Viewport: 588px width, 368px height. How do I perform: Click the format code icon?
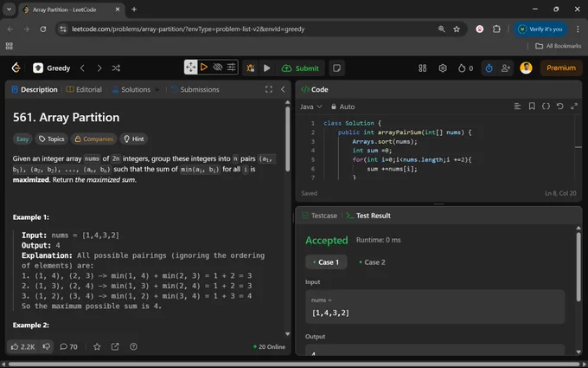tap(517, 107)
